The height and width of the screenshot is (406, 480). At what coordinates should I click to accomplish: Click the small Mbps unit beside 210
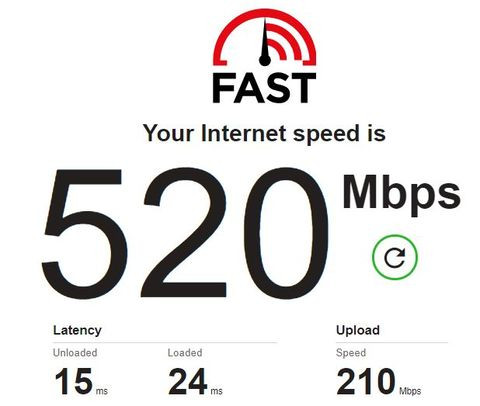[x=410, y=390]
